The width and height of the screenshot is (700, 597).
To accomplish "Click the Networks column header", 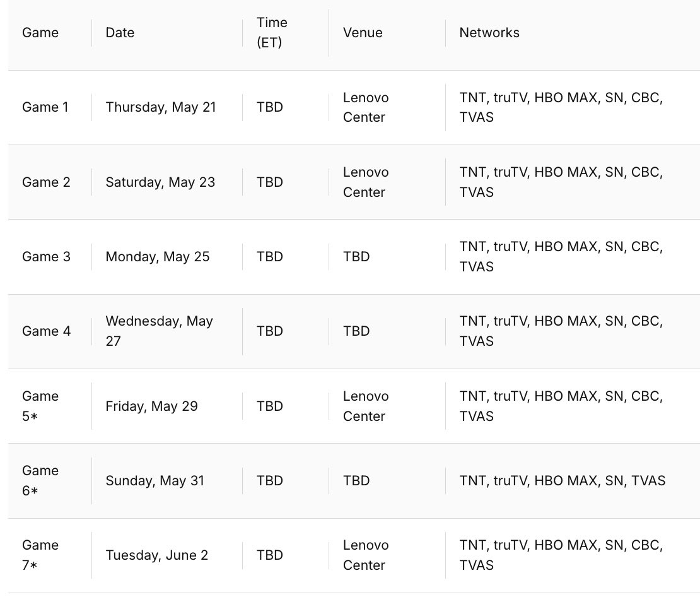I will 489,33.
